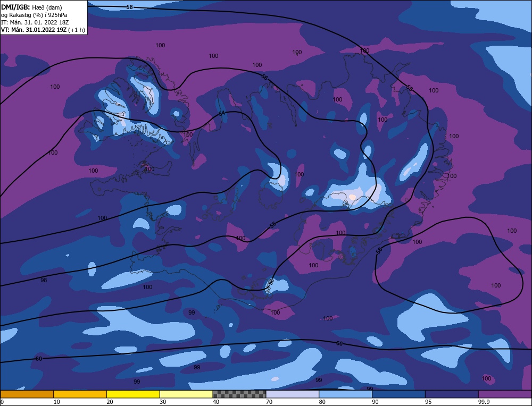Click the "og Rakastig (%) í 925hPa" line
The height and width of the screenshot is (406, 532).
(34, 15)
